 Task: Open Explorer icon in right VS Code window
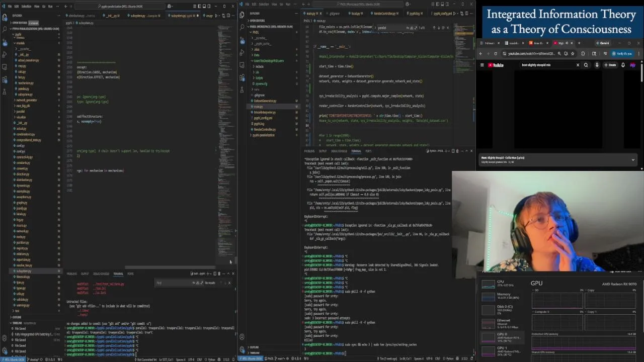[242, 15]
